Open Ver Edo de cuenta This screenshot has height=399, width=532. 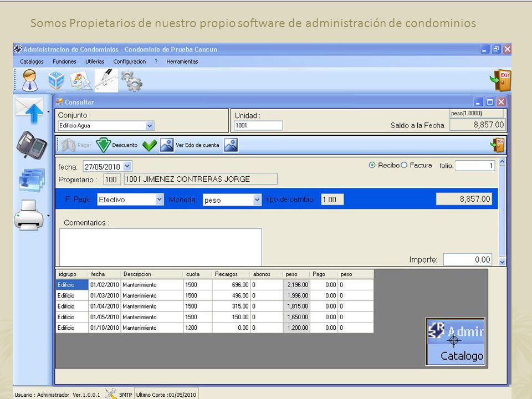[x=190, y=145]
